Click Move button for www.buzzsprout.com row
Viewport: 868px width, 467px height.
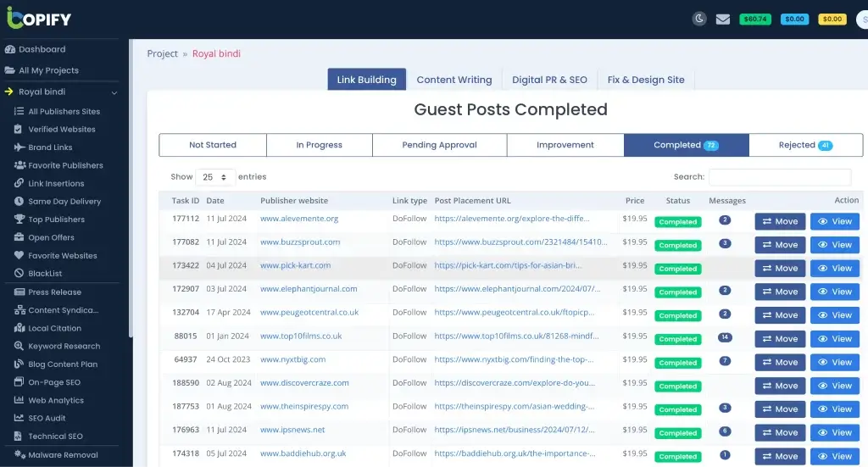coord(780,245)
